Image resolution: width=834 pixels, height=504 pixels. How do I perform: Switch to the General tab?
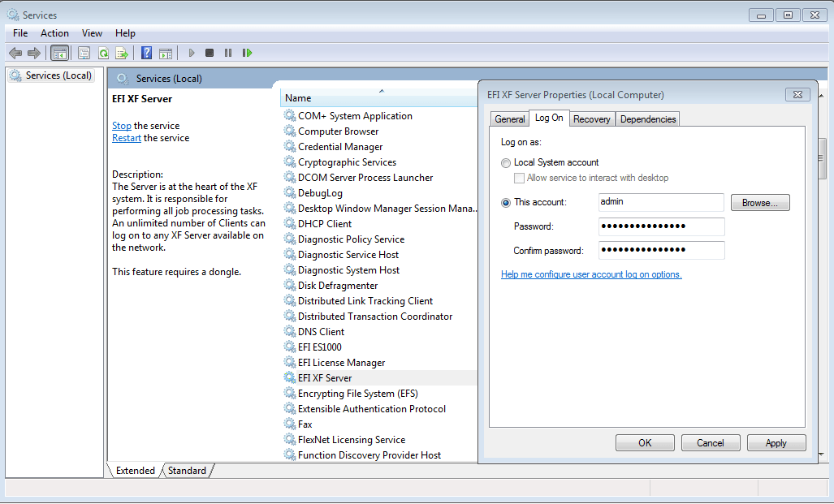[x=509, y=119]
